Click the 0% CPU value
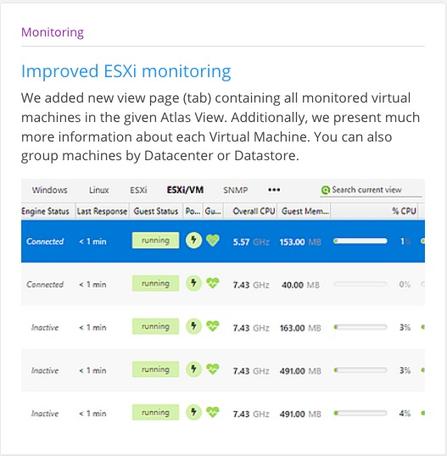447x456 pixels. [x=405, y=284]
